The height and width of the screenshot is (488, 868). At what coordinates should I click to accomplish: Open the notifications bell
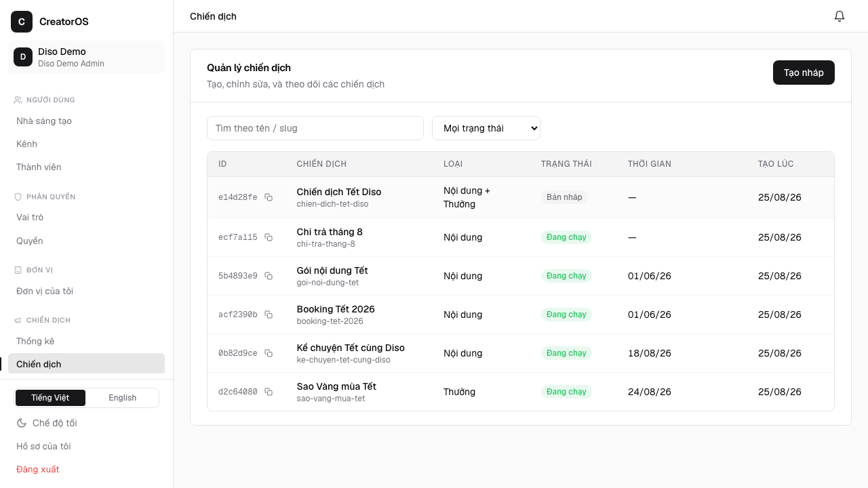(840, 16)
